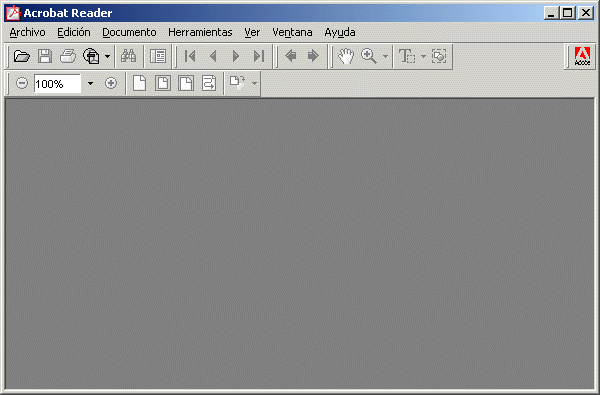Minimize the Acrobat Reader window
The width and height of the screenshot is (600, 395).
click(x=551, y=13)
